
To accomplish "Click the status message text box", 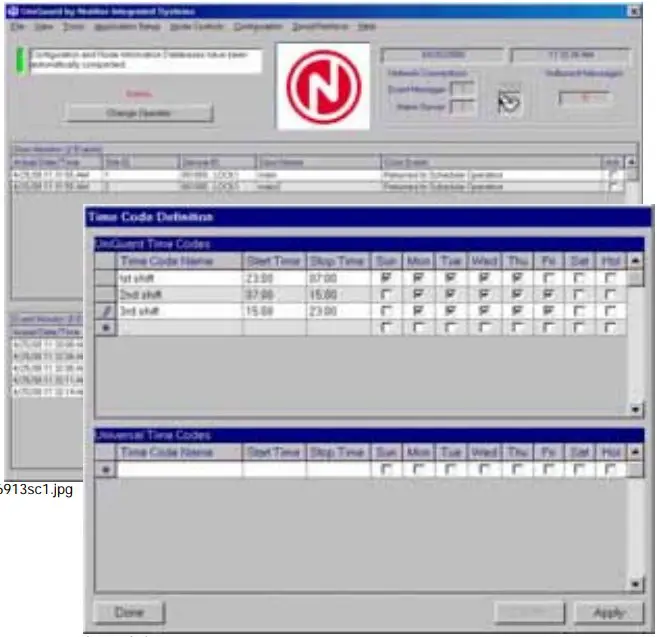I will pyautogui.click(x=146, y=61).
